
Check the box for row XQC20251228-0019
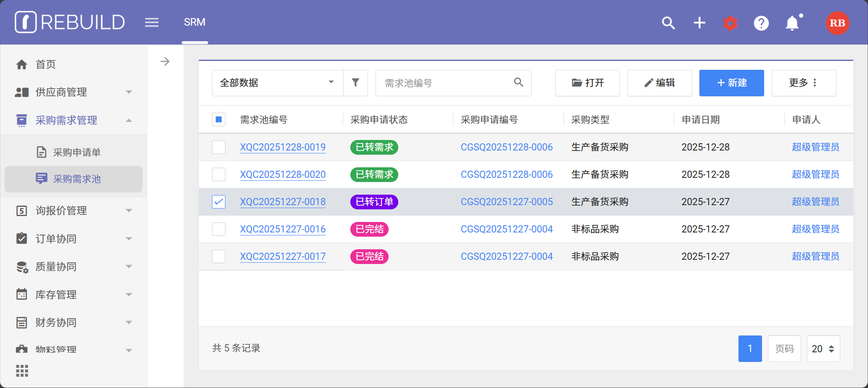[219, 147]
